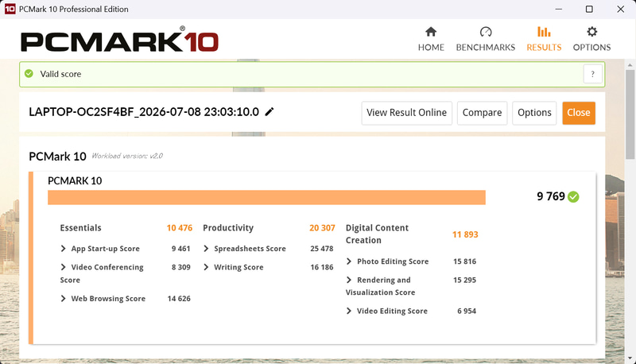Expand Video Editing Score details
This screenshot has width=636, height=364.
click(x=349, y=311)
